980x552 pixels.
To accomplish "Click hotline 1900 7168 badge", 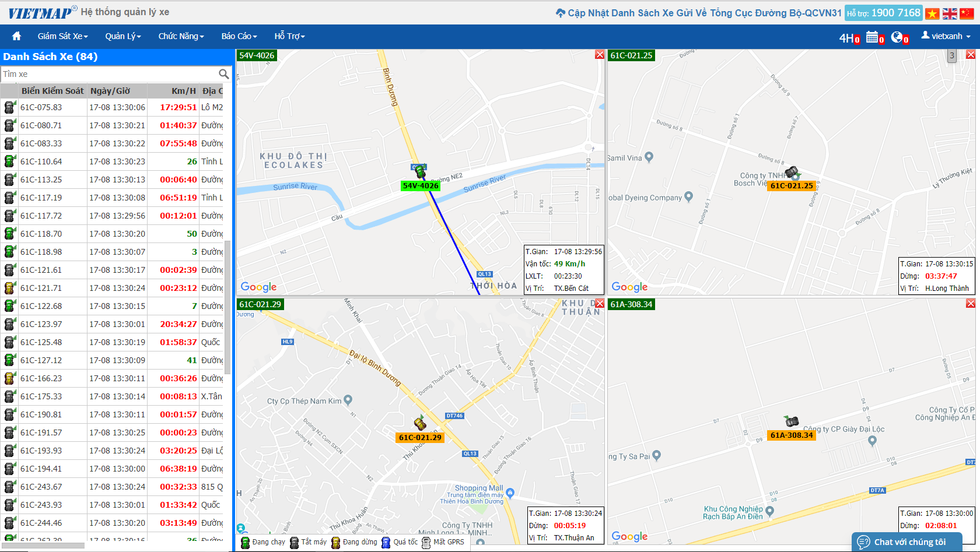I will pyautogui.click(x=883, y=13).
